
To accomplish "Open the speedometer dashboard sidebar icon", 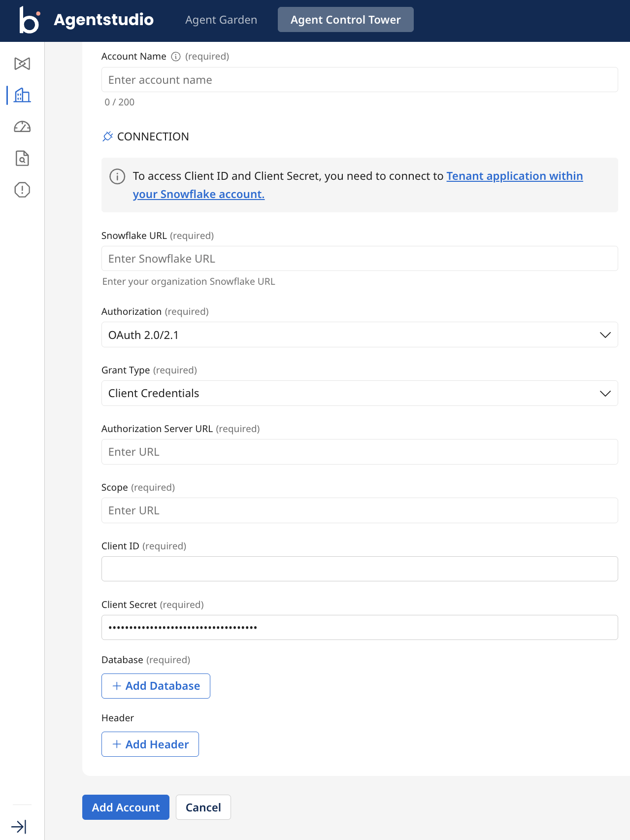I will pos(22,127).
